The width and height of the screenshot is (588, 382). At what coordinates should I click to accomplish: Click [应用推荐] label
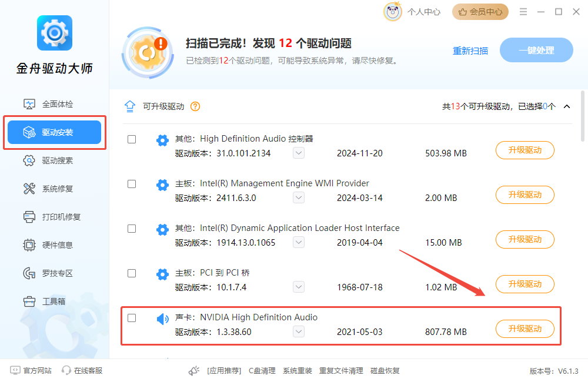tap(224, 371)
